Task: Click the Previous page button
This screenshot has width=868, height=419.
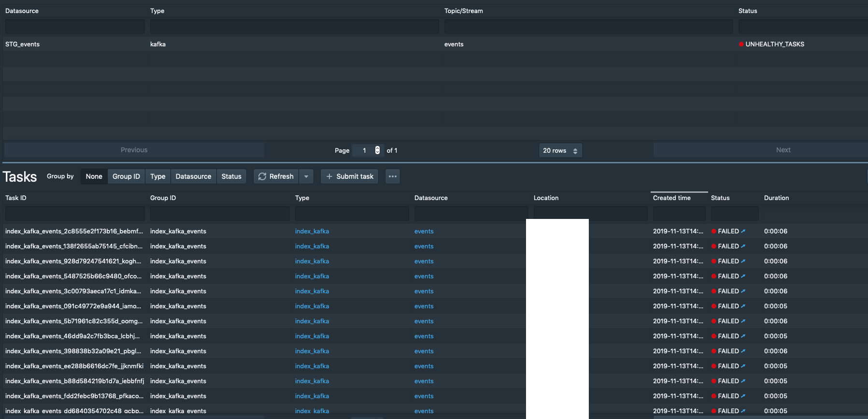Action: (x=134, y=150)
